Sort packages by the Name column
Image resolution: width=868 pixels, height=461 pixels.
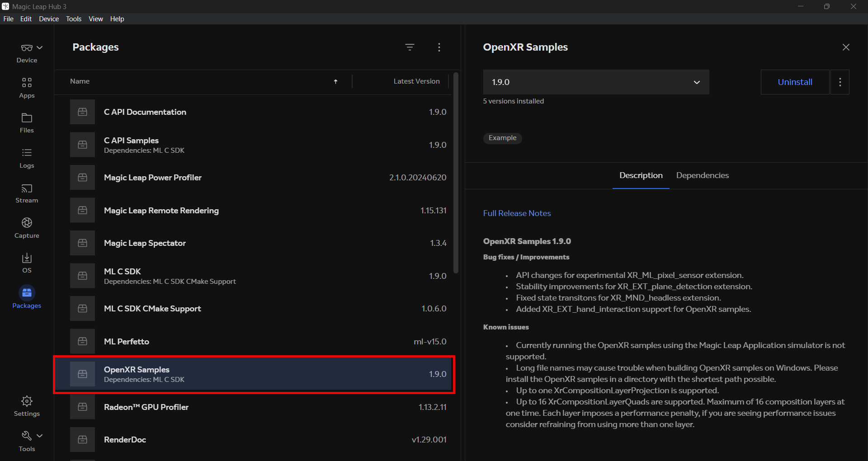pyautogui.click(x=80, y=81)
